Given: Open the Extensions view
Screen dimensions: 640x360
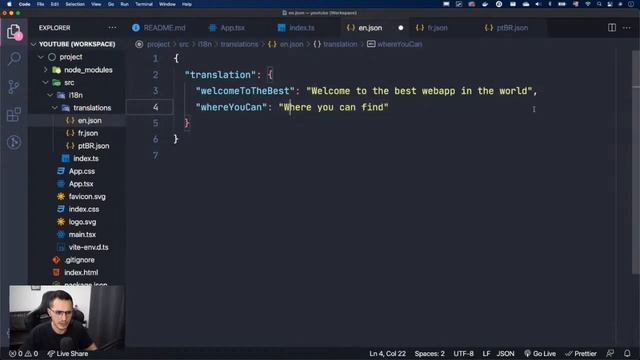Looking at the screenshot, I should [14, 115].
